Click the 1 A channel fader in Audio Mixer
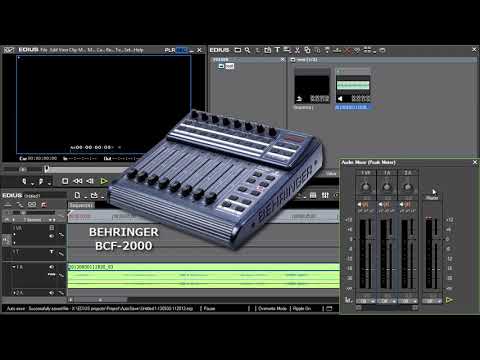Viewport: 480px width, 360px height. coord(391,253)
